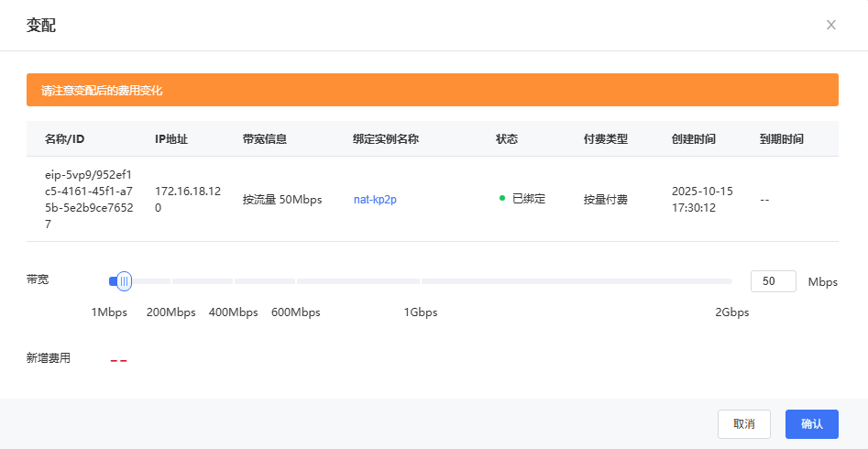Close the 变配 dialog with the X icon
This screenshot has width=868, height=449.
click(x=830, y=25)
